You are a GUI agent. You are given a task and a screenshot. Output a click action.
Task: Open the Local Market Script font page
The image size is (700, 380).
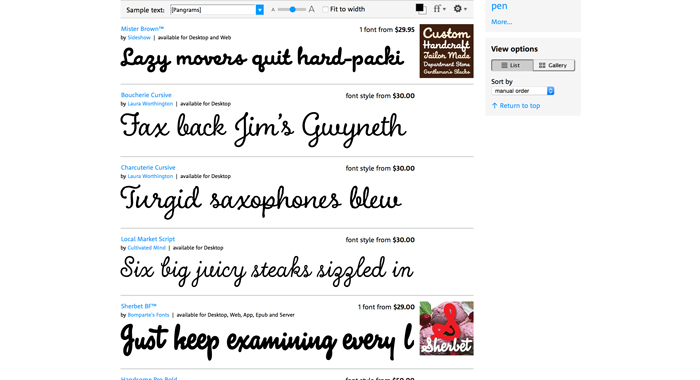point(148,239)
